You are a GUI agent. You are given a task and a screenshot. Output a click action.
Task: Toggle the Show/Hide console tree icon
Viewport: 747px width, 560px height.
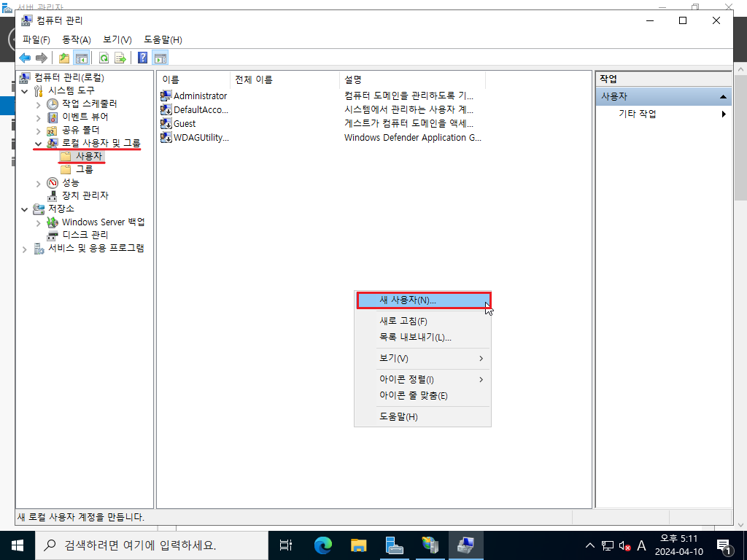coord(82,58)
